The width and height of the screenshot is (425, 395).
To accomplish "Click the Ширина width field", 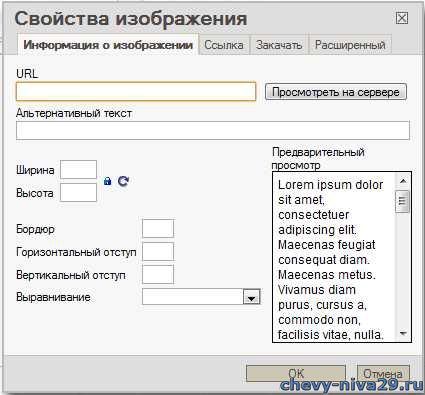I will click(78, 170).
